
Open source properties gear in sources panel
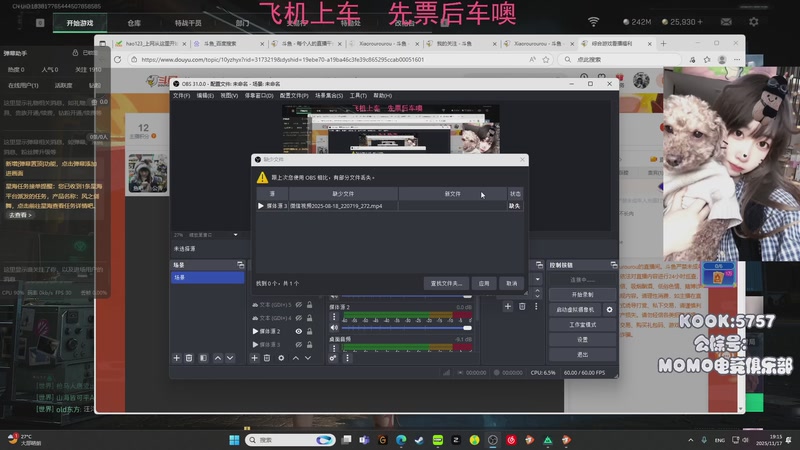coord(281,358)
